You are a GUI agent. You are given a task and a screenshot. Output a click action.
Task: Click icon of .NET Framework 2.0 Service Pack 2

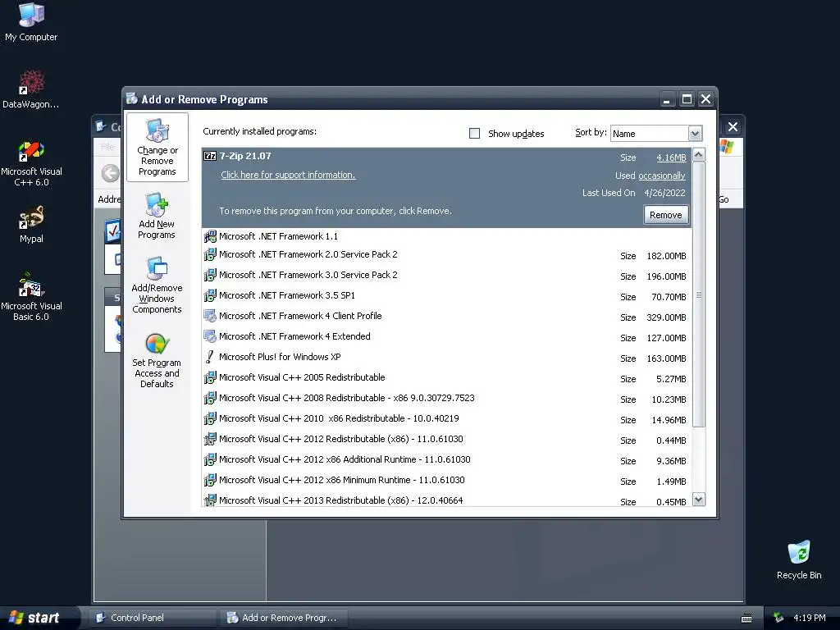click(x=210, y=254)
